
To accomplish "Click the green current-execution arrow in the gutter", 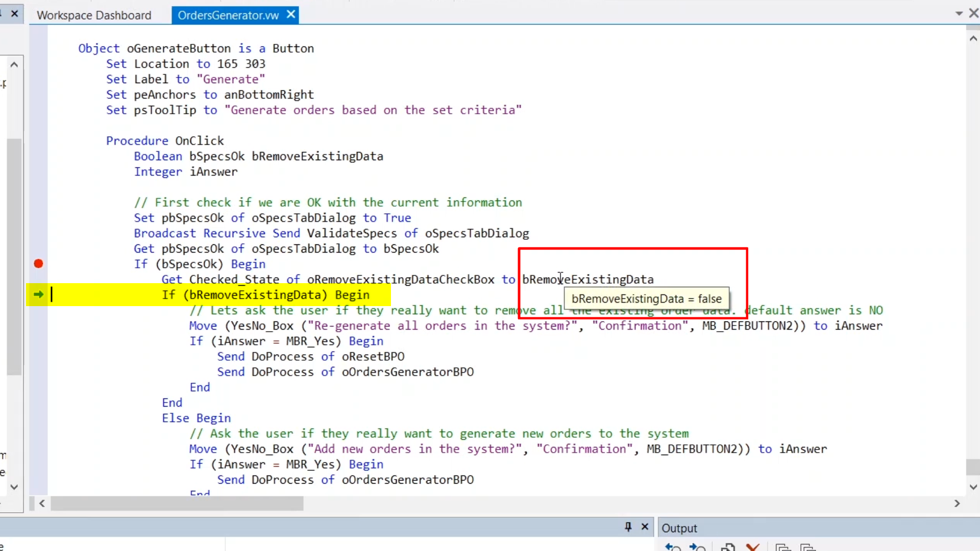I will pos(38,294).
